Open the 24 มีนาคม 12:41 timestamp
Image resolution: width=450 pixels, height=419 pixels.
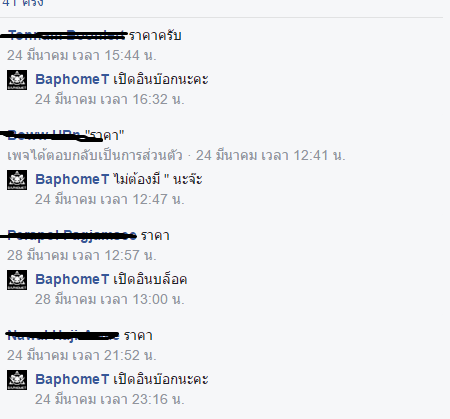tap(270, 155)
